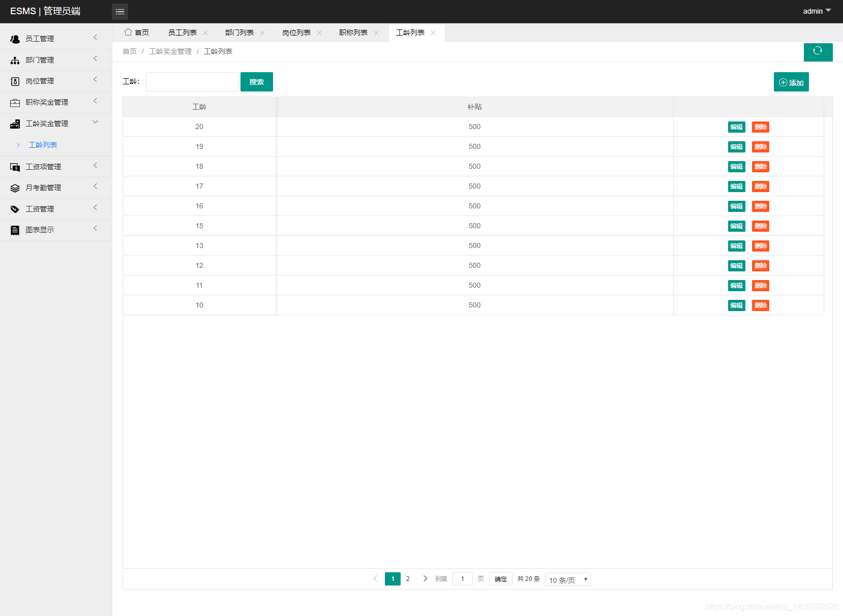Image resolution: width=843 pixels, height=616 pixels.
Task: Expand 岗位管理 menu chevron
Action: pyautogui.click(x=95, y=80)
